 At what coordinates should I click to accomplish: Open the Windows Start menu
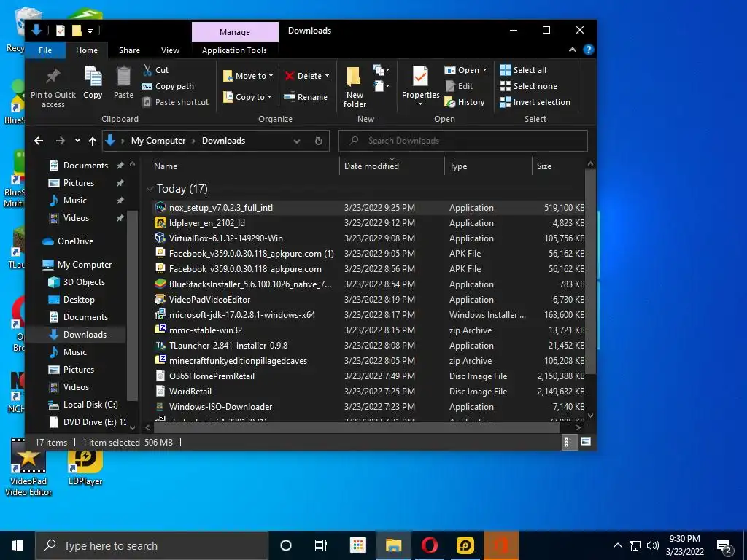coord(18,545)
